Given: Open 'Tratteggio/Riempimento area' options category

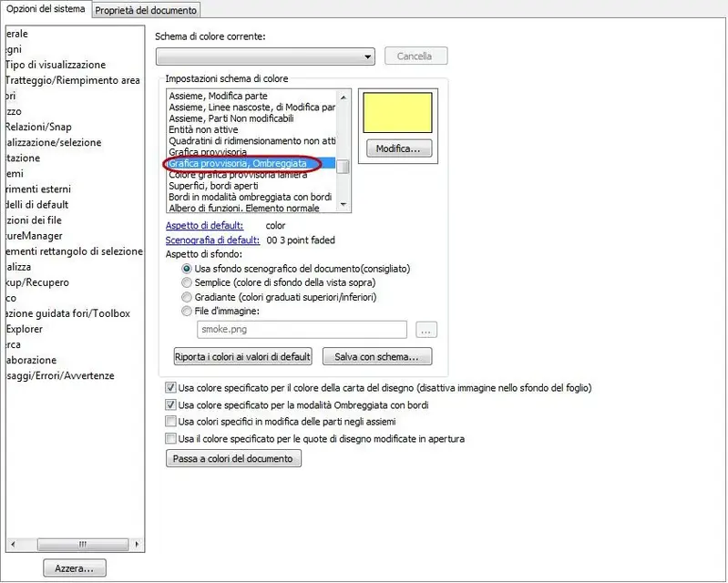Looking at the screenshot, I should (73, 80).
